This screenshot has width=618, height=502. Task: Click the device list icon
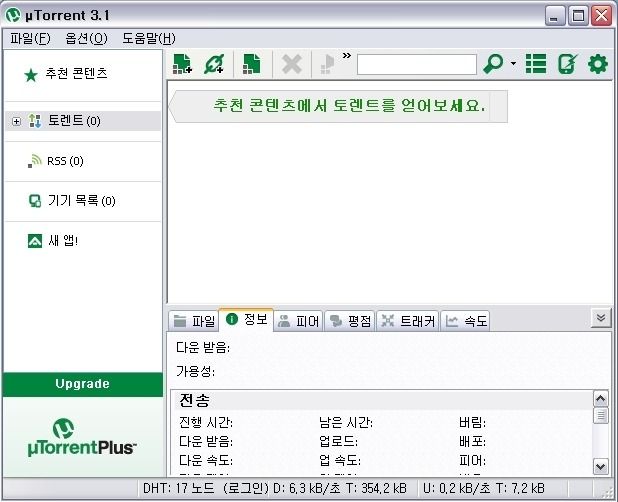(35, 201)
